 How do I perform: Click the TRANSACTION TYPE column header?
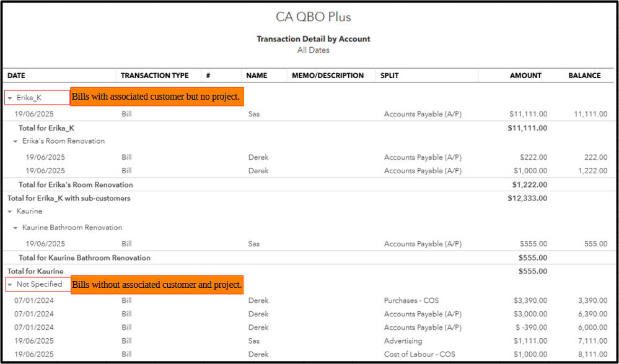pyautogui.click(x=154, y=76)
